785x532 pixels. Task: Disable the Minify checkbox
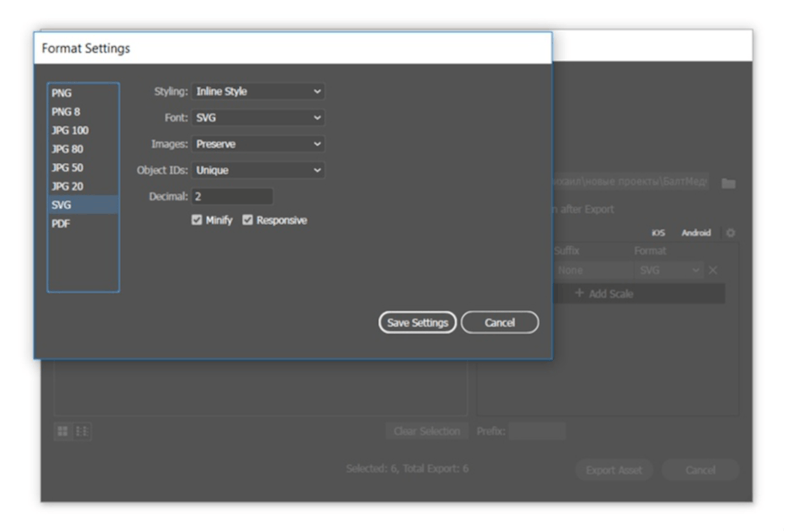click(x=197, y=220)
